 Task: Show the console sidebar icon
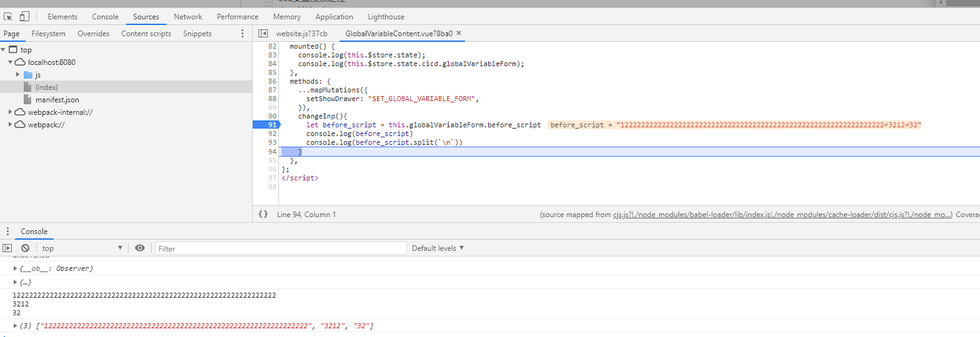(x=7, y=248)
